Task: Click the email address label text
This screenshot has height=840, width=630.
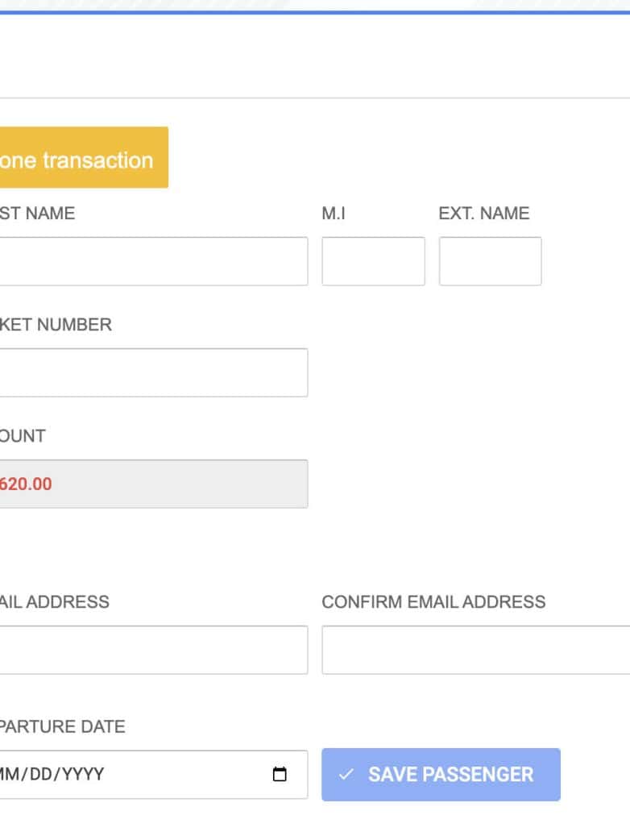Action: tap(53, 602)
